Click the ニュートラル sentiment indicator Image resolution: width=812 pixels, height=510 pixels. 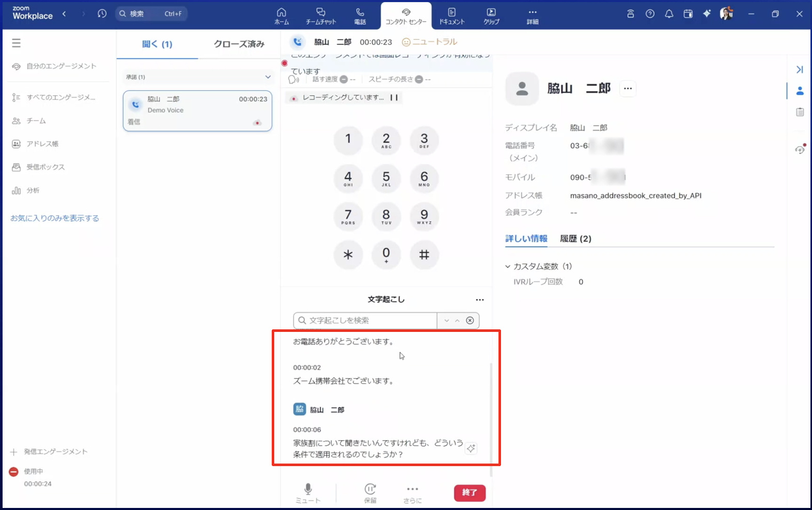click(430, 42)
